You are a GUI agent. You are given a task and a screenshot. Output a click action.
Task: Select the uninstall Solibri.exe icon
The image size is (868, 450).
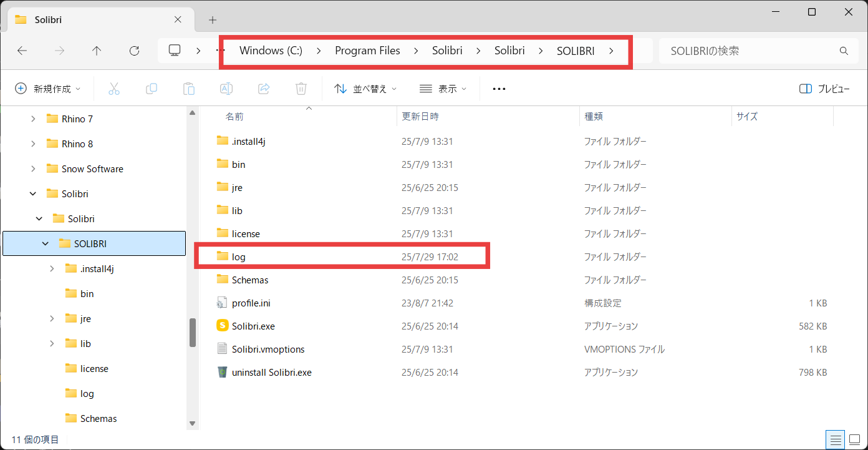(x=223, y=372)
